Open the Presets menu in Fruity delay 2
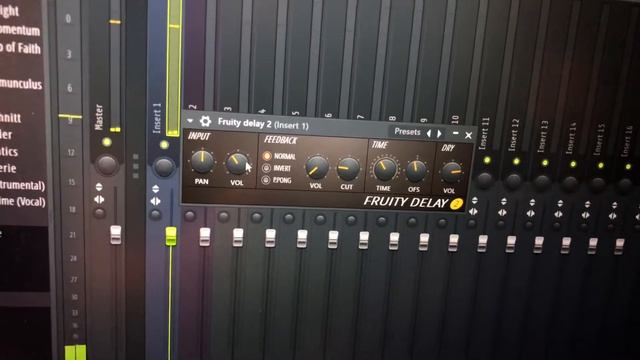 tap(407, 132)
